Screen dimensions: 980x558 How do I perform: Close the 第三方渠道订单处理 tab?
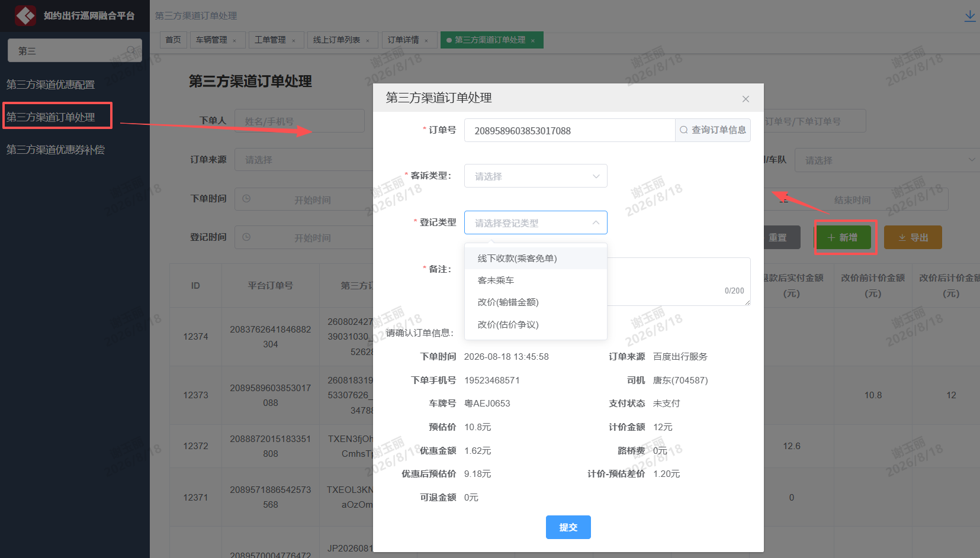[x=533, y=41]
